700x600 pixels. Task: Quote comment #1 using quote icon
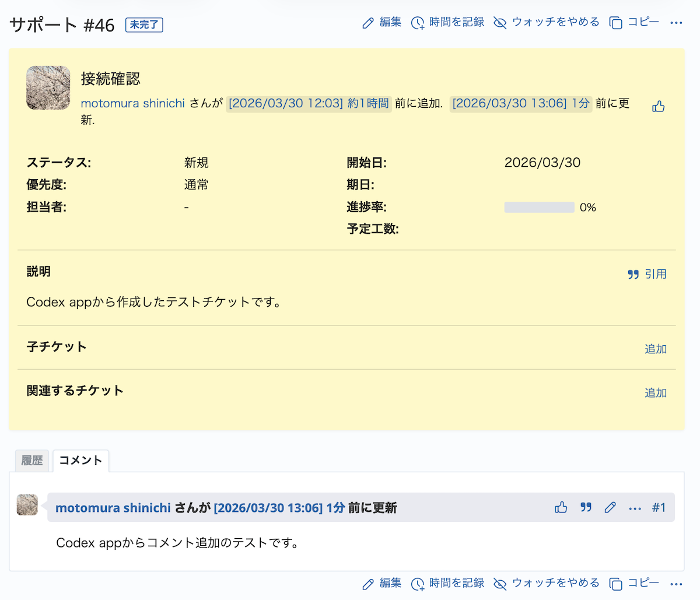coord(586,507)
